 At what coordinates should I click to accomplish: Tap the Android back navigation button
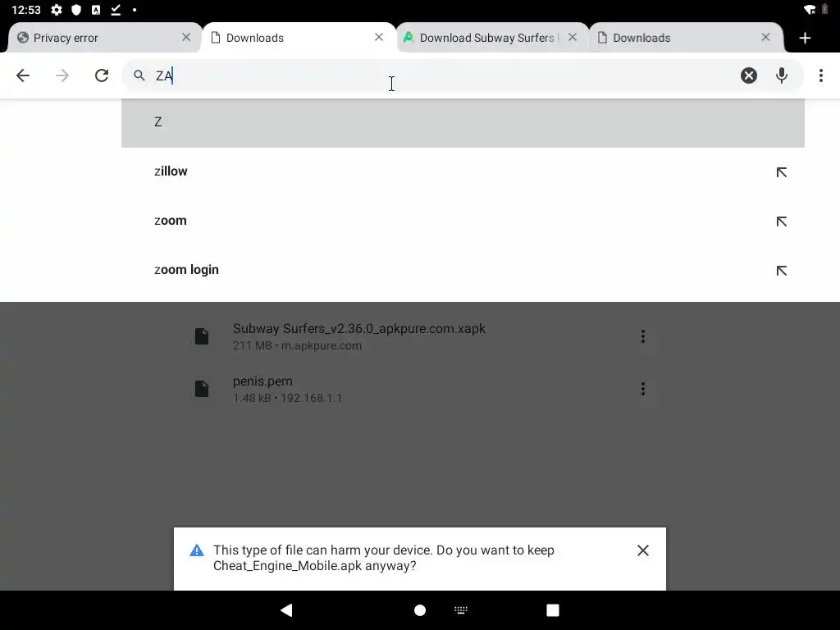(x=286, y=610)
